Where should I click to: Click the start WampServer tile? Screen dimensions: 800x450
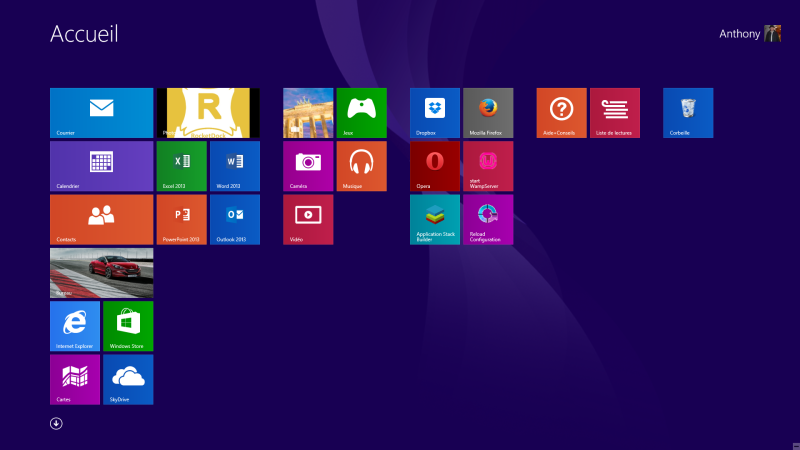coord(488,166)
